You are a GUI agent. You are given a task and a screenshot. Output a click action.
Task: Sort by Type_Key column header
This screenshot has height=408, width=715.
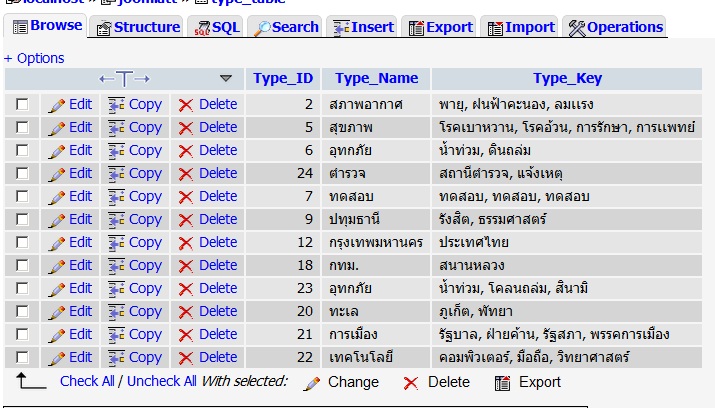(x=568, y=78)
